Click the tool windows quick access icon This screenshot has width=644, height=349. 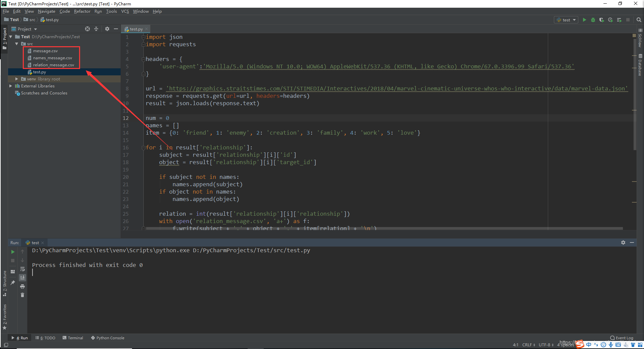pyautogui.click(x=6, y=345)
